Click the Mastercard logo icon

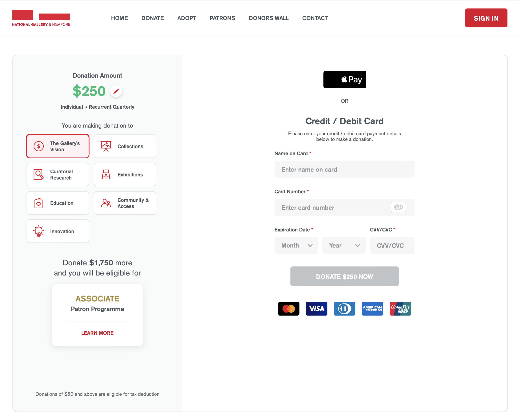[x=288, y=309]
